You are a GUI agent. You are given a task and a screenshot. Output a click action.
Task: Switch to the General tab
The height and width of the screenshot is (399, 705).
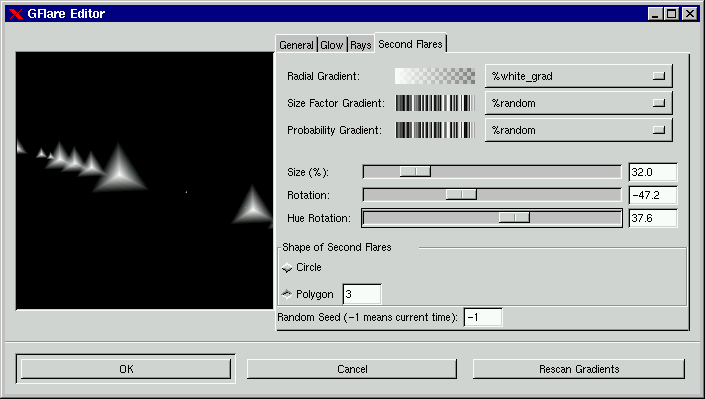(296, 45)
